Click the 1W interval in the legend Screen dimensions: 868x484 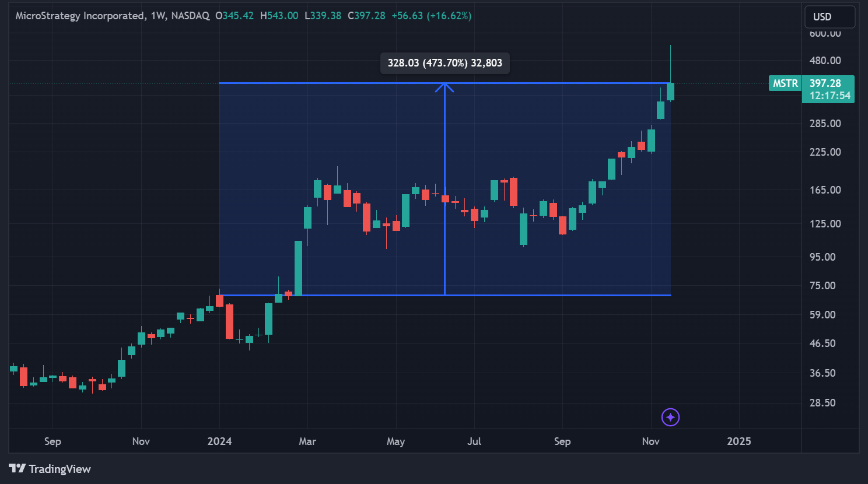click(x=157, y=16)
